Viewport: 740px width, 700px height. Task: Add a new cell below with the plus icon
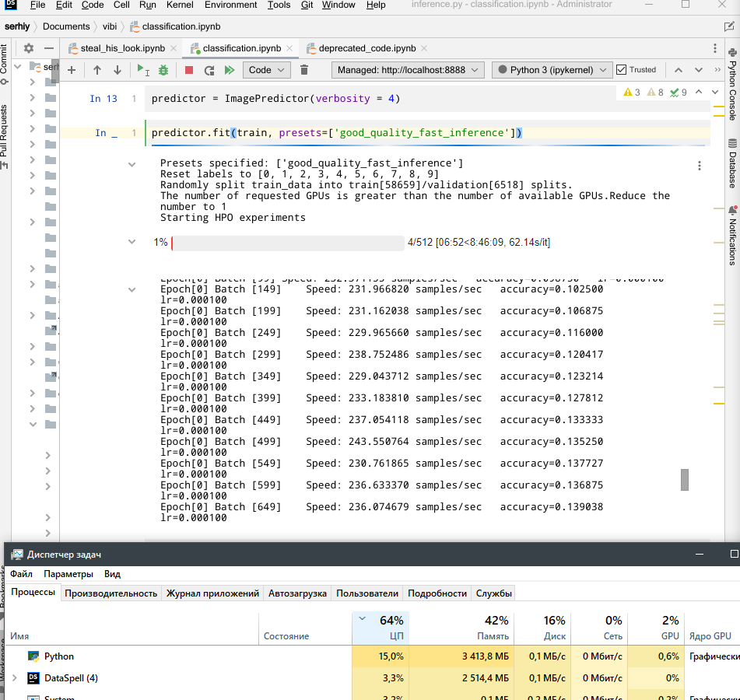tap(72, 70)
